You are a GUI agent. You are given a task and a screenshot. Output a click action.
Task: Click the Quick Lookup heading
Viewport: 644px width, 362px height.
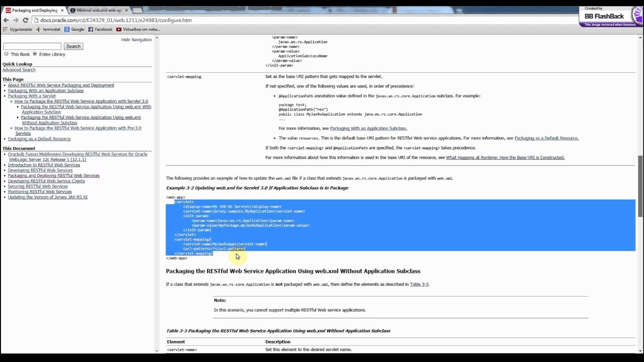tap(17, 64)
